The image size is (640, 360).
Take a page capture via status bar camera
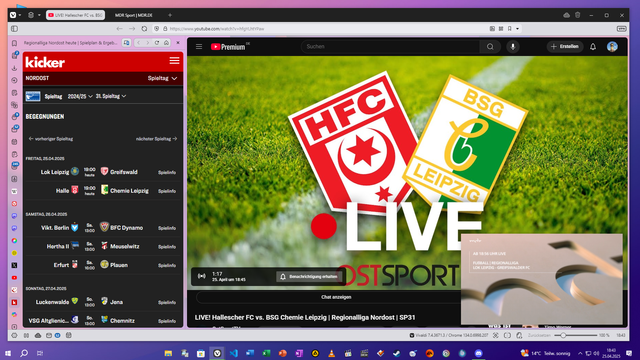tap(496, 336)
